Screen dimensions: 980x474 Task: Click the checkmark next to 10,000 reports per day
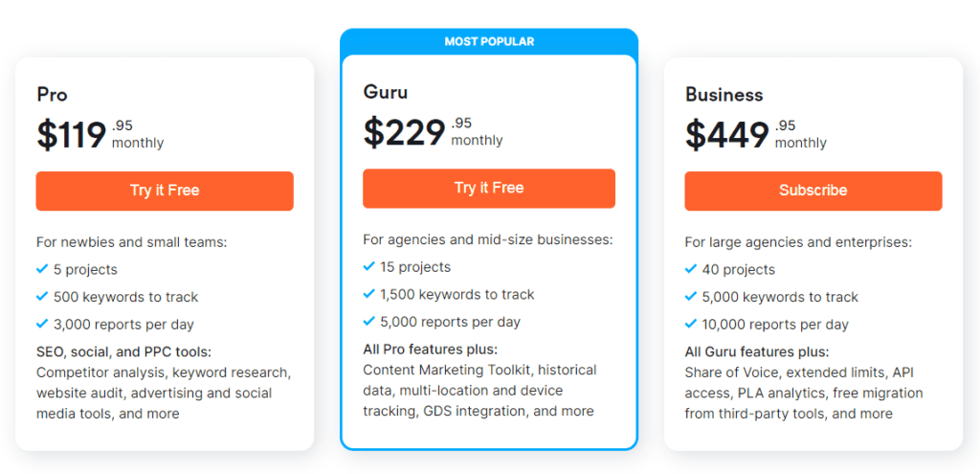click(x=691, y=324)
